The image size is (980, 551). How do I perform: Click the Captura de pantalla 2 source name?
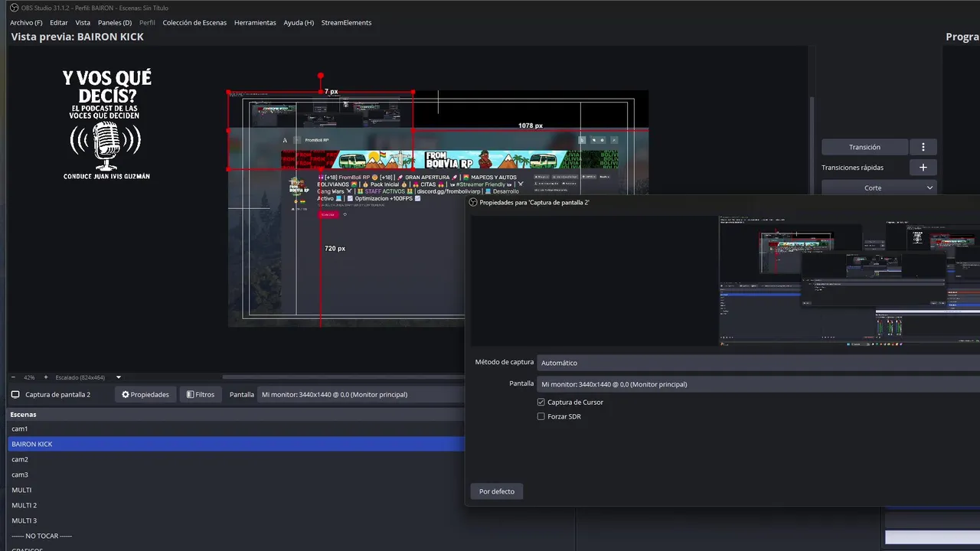(x=58, y=395)
